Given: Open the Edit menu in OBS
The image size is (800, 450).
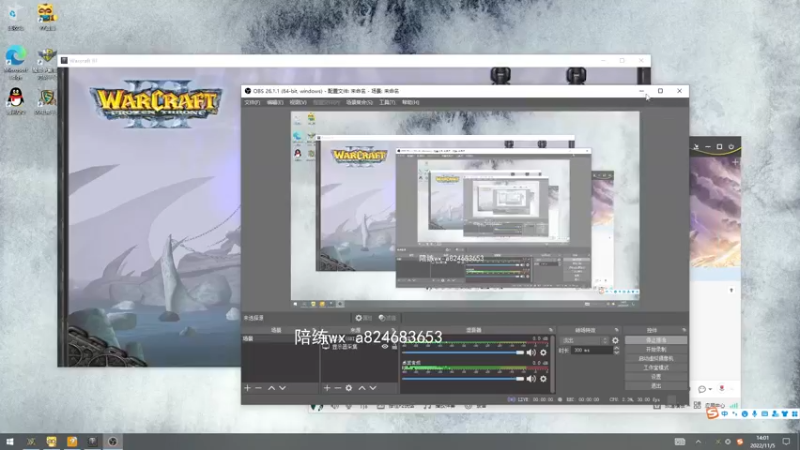Looking at the screenshot, I should pyautogui.click(x=275, y=103).
